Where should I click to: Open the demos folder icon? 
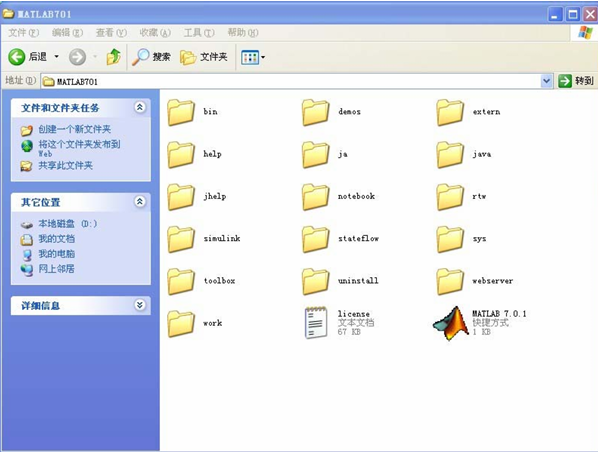coord(315,112)
